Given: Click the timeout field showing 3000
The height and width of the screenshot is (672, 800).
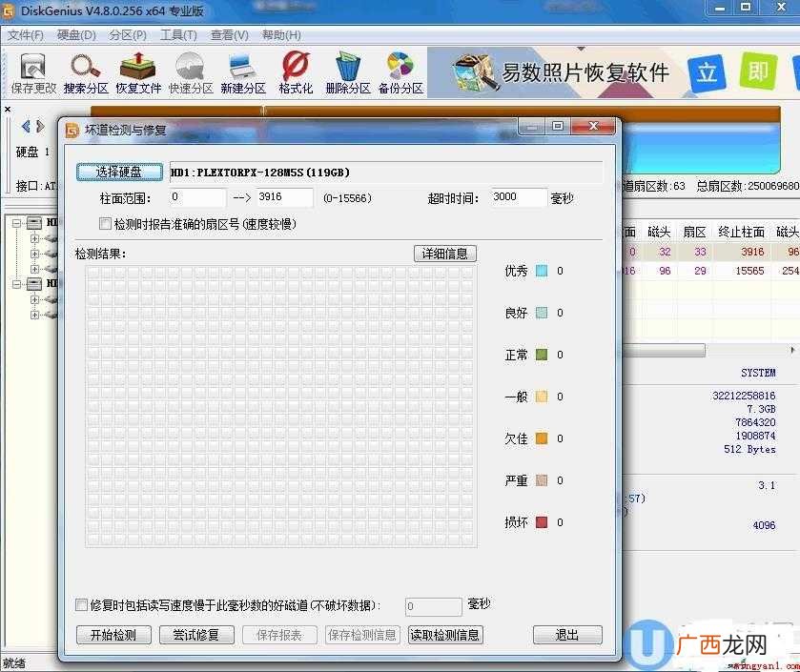Looking at the screenshot, I should (x=519, y=197).
